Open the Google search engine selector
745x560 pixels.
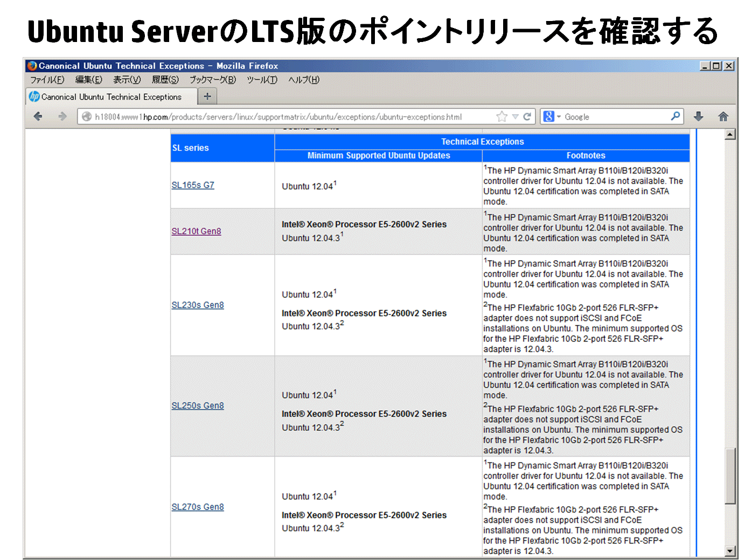(x=552, y=116)
